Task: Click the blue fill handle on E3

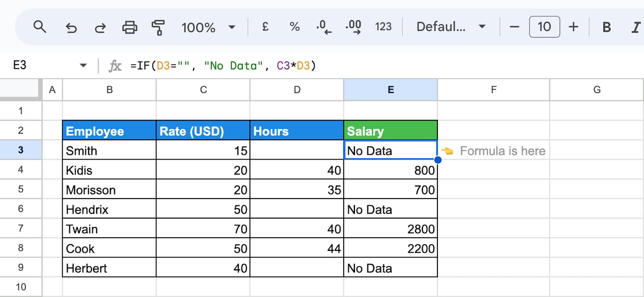Action: click(x=438, y=160)
